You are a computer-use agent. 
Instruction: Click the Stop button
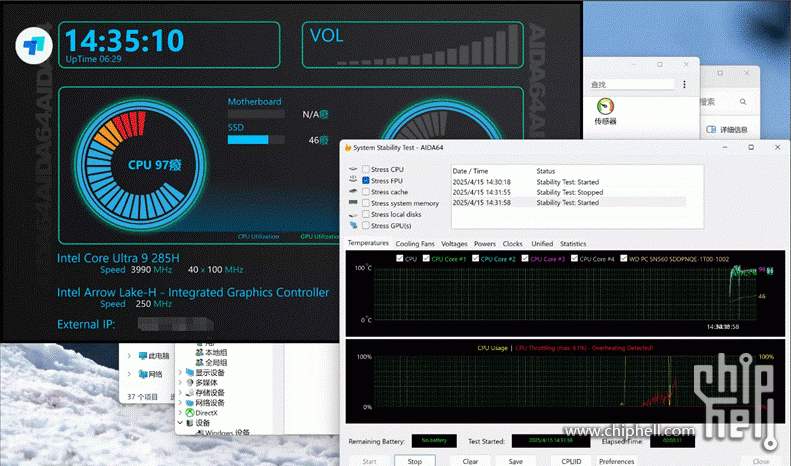pyautogui.click(x=415, y=461)
